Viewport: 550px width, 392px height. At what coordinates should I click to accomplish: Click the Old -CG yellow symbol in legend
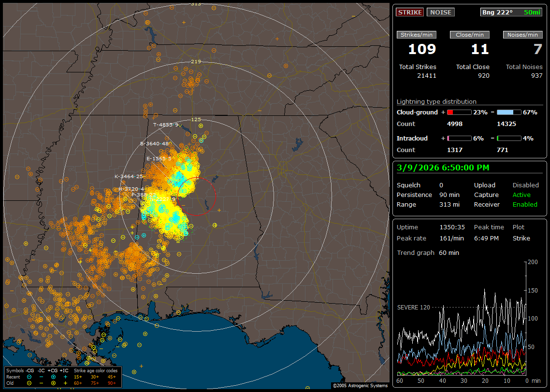(x=29, y=383)
